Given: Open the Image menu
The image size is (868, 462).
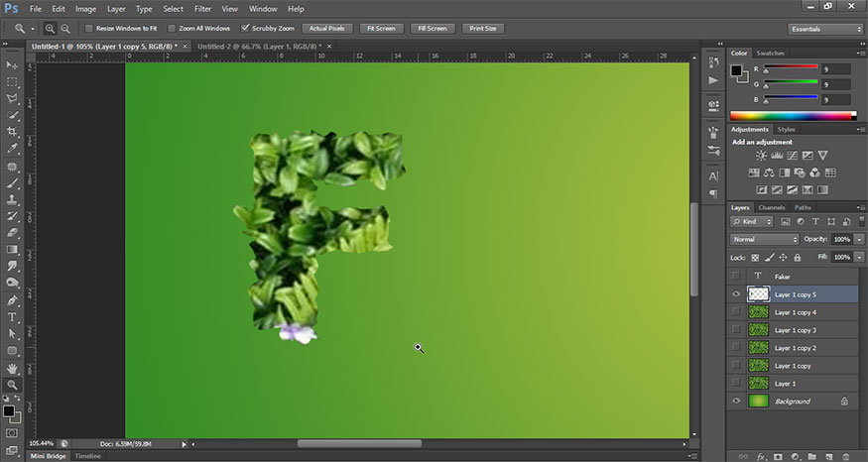Looking at the screenshot, I should 85,9.
